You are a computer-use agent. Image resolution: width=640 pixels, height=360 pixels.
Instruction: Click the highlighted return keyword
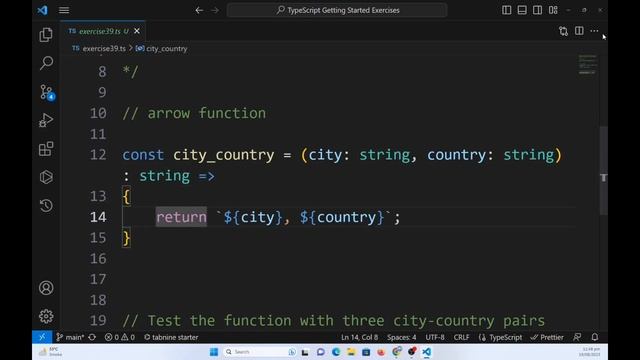coord(181,217)
